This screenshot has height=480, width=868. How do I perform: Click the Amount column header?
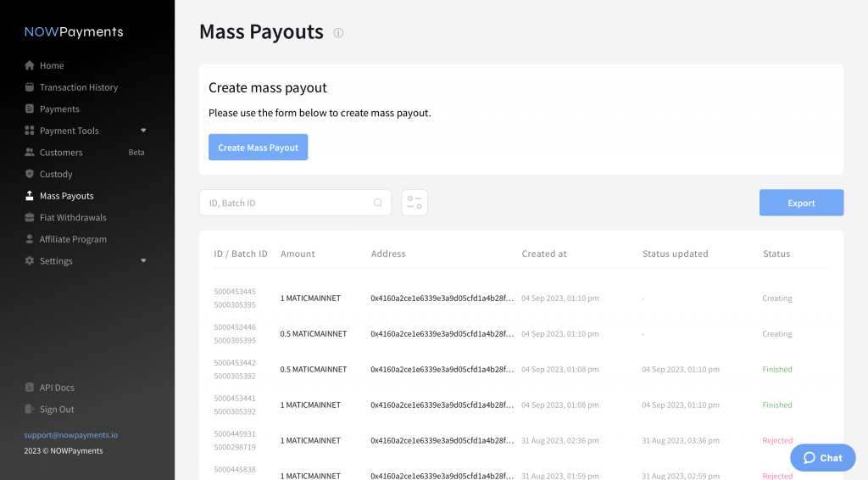[298, 254]
